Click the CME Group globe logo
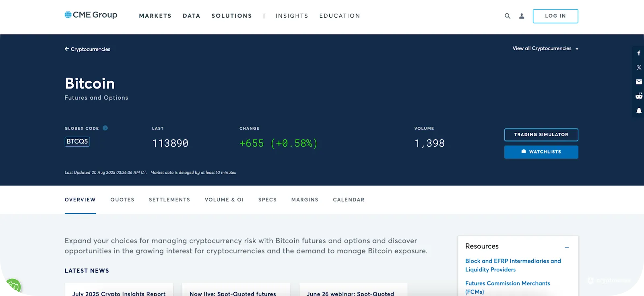 click(91, 15)
